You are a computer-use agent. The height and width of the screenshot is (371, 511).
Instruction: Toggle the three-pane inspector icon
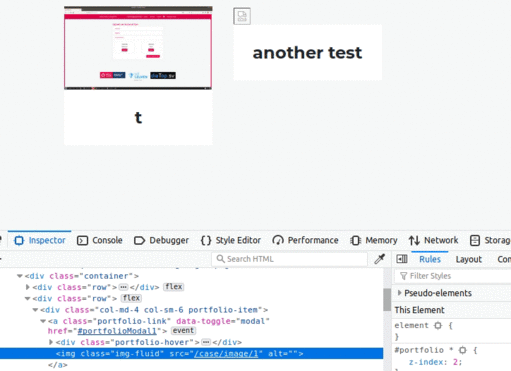(402, 259)
